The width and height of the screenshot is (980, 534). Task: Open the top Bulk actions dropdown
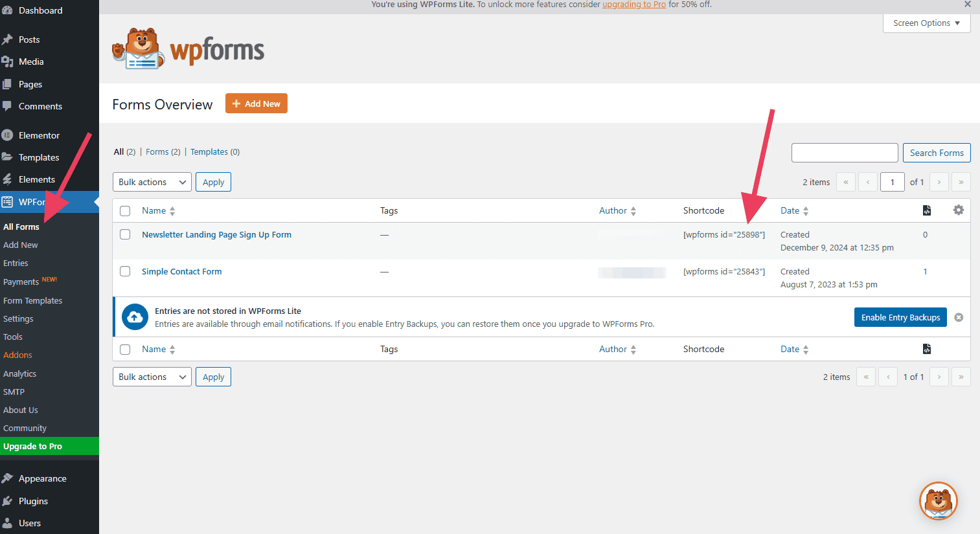152,182
